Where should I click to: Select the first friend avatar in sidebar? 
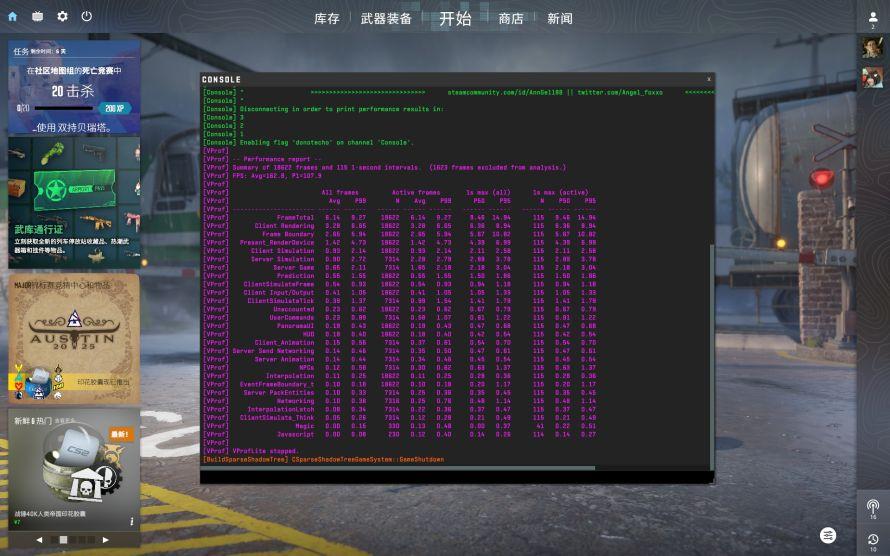[872, 48]
